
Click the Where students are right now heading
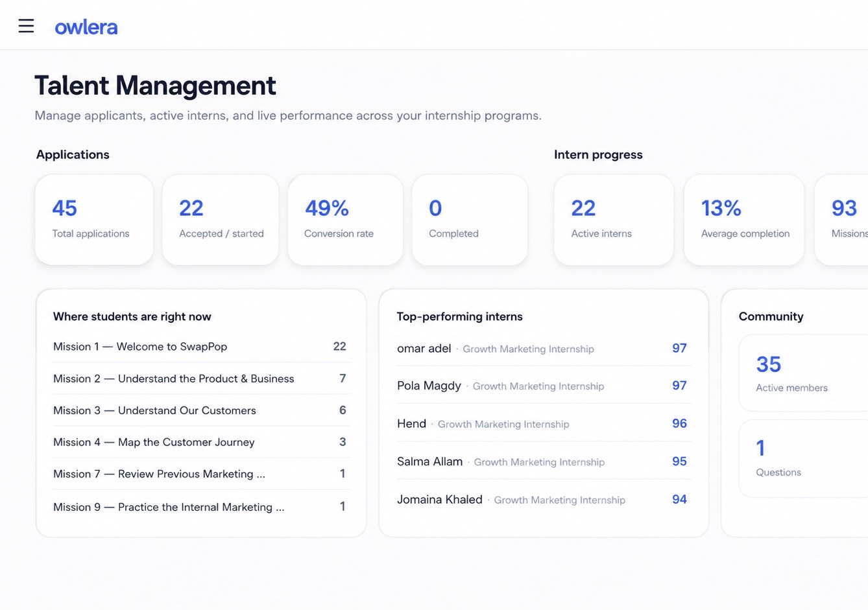pos(132,316)
